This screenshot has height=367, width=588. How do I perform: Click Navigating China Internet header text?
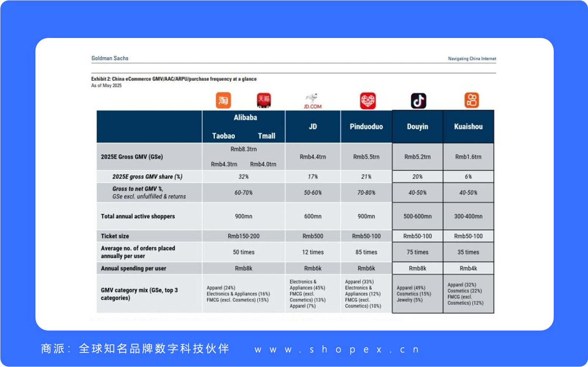[472, 58]
